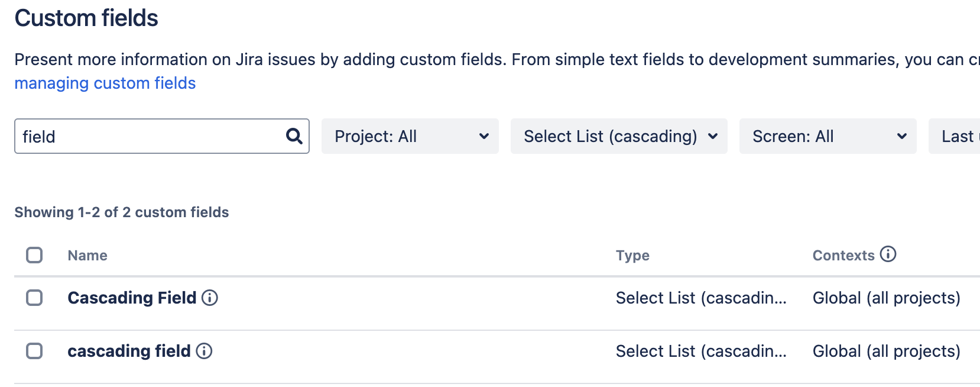Open the Project filter dropdown chevron
The height and width of the screenshot is (387, 980).
(483, 136)
